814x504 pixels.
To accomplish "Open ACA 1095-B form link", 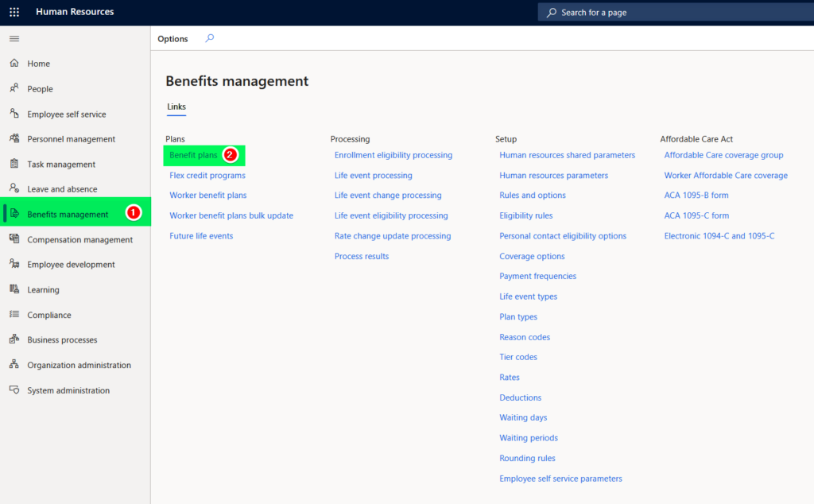I will pos(696,196).
